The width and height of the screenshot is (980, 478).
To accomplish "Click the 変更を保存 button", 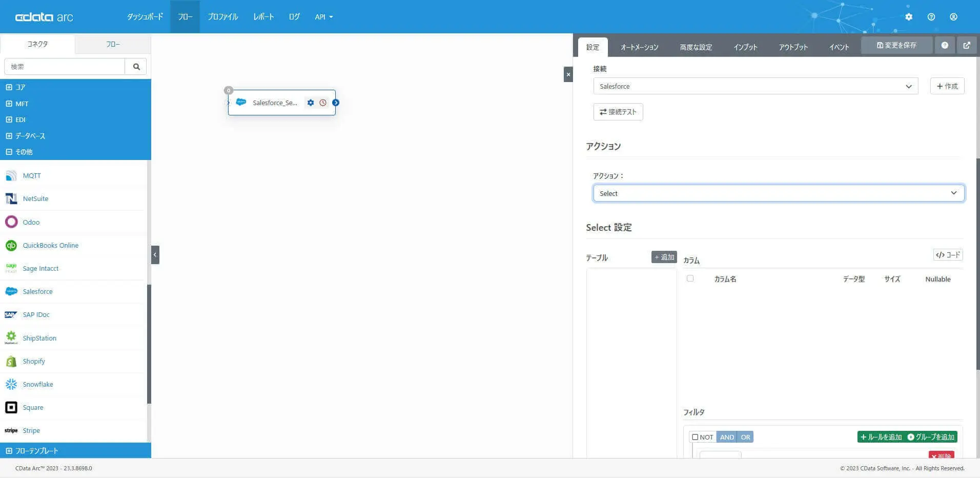I will click(896, 45).
